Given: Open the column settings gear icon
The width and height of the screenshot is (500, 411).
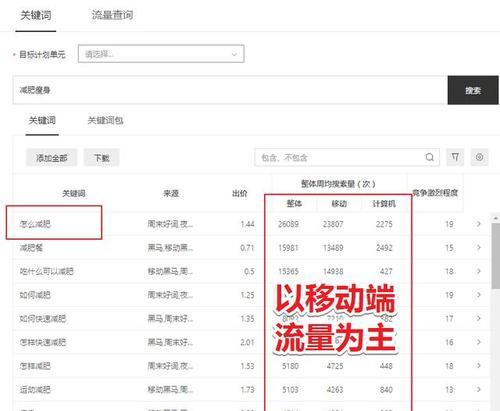Looking at the screenshot, I should 479,157.
